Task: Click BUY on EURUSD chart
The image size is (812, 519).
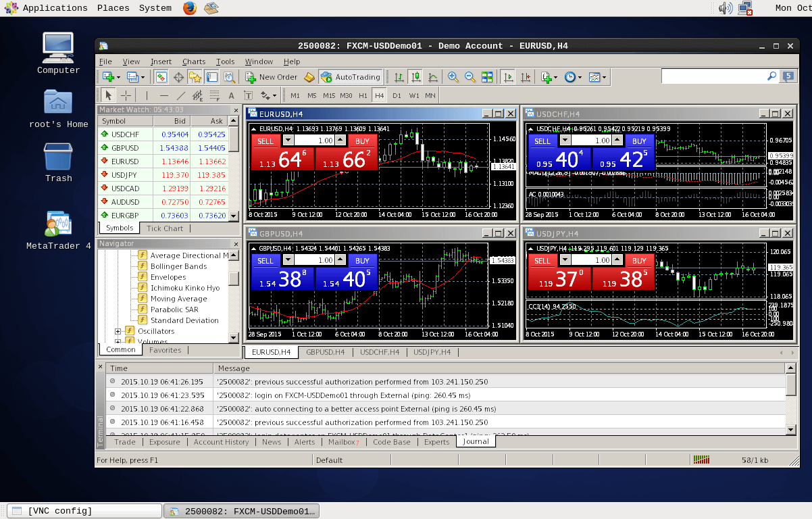Action: pyautogui.click(x=363, y=141)
